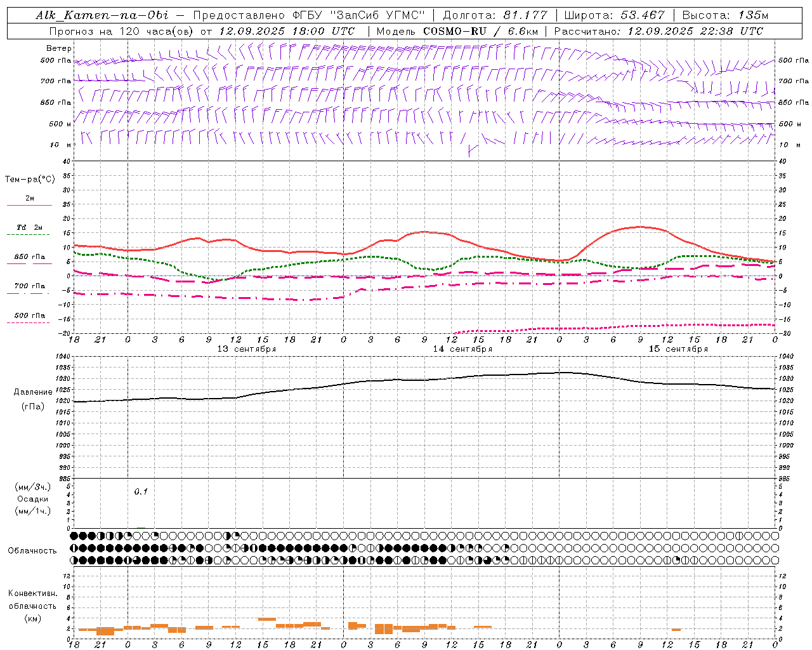The height and width of the screenshot is (650, 812).
Task: Click the Конвективн. облачность label
Action: click(x=32, y=599)
